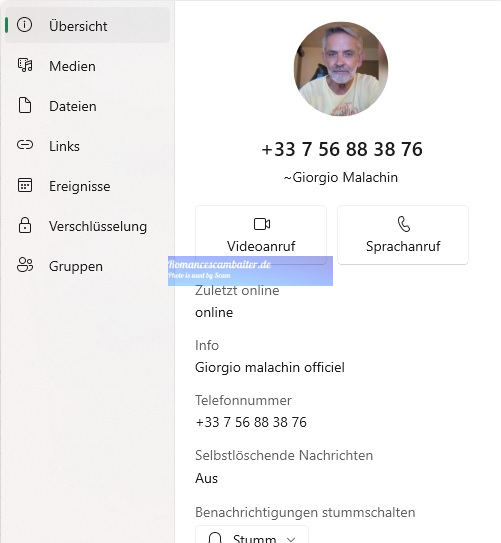Click the Medien media icon
The height and width of the screenshot is (543, 501).
(x=25, y=65)
